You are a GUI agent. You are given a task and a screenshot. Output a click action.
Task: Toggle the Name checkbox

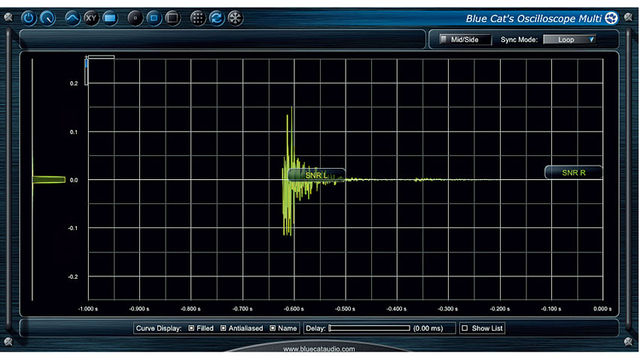tap(273, 328)
